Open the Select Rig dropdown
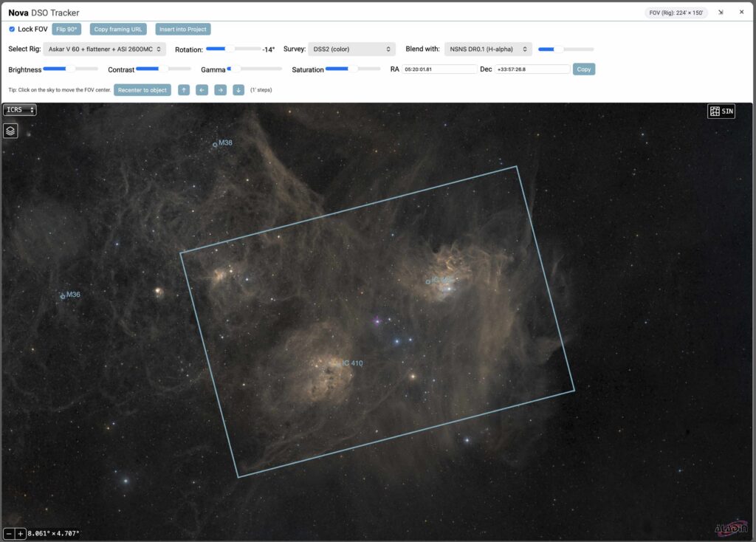This screenshot has height=542, width=756. 106,49
